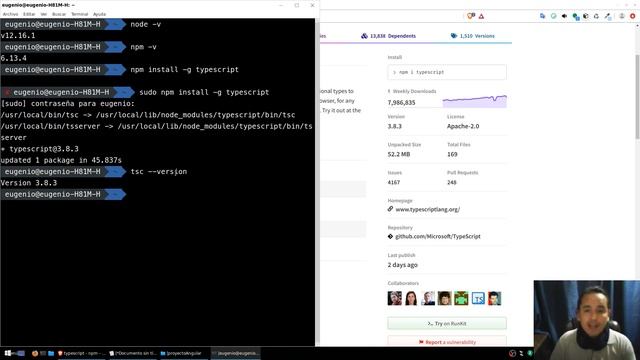Click the Version 3.8.3 terminal output
This screenshot has height=360, width=640.
pos(29,183)
